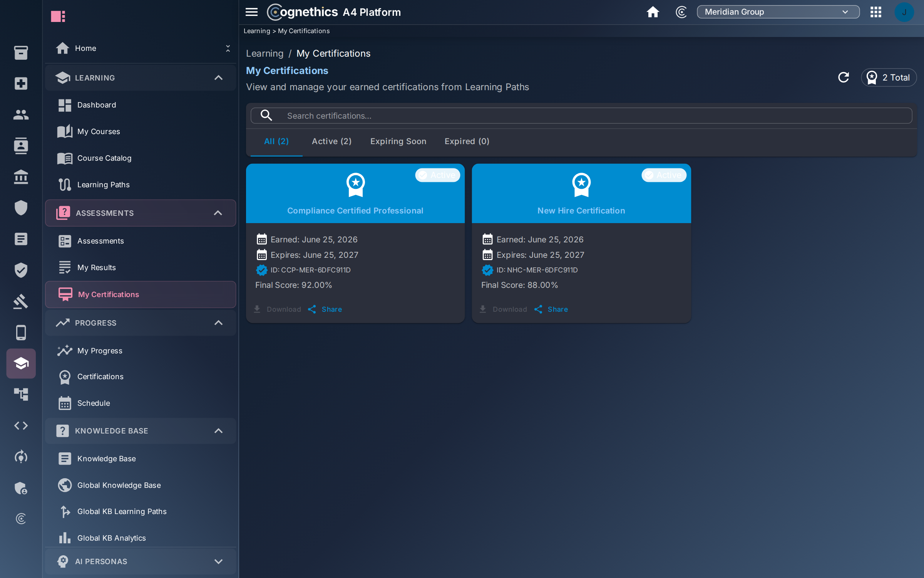Open Learning Paths in the sidebar
The image size is (924, 578).
tap(103, 185)
